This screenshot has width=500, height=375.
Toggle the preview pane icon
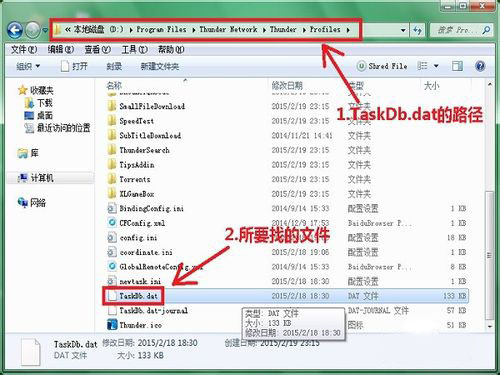point(457,66)
